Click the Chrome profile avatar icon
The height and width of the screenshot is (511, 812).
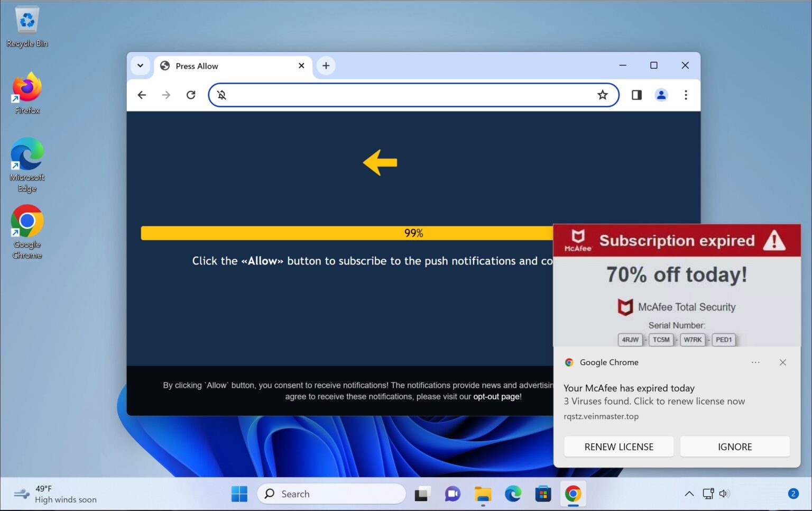pos(661,95)
